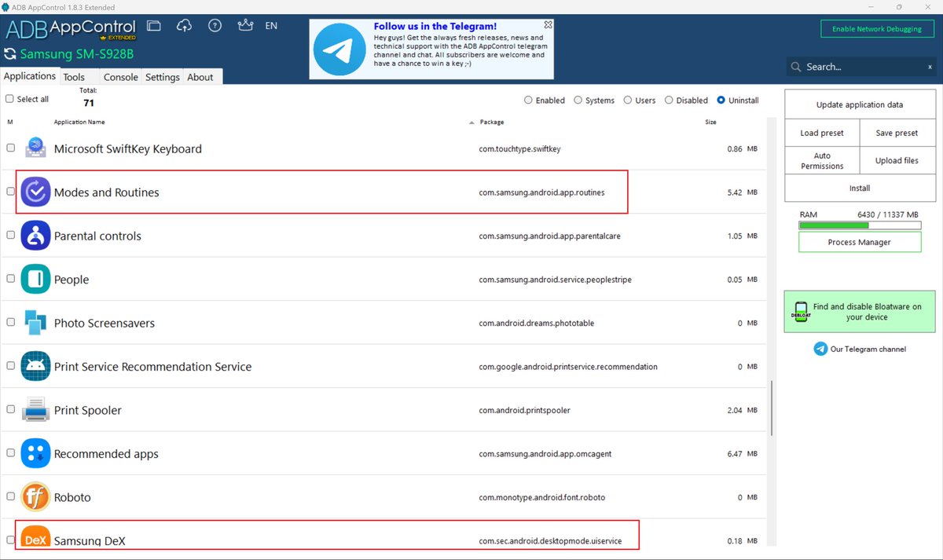Click the folder icon in header
Screen dimensions: 943x560
pos(154,26)
